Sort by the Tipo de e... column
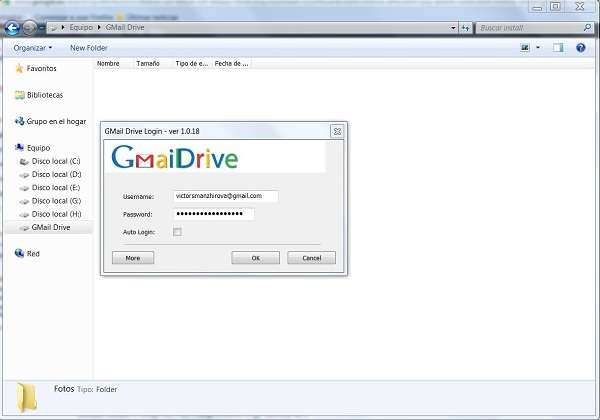Image resolution: width=600 pixels, height=420 pixels. point(191,63)
